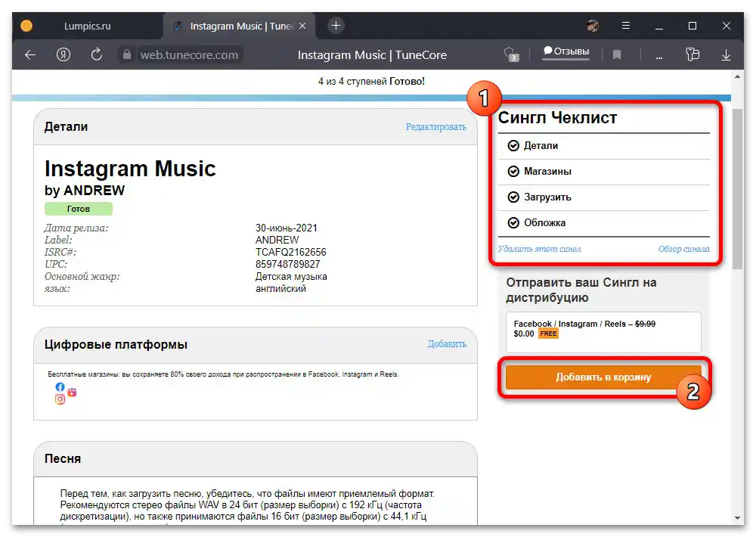Click checkmark icon next to Обложка
Viewport: 756px width, 537px height.
pyautogui.click(x=513, y=223)
